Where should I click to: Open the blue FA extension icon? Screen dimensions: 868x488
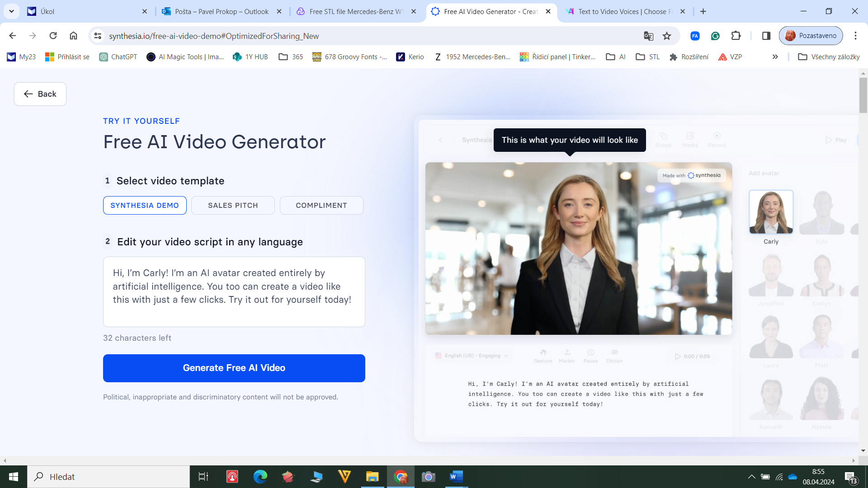tap(695, 36)
